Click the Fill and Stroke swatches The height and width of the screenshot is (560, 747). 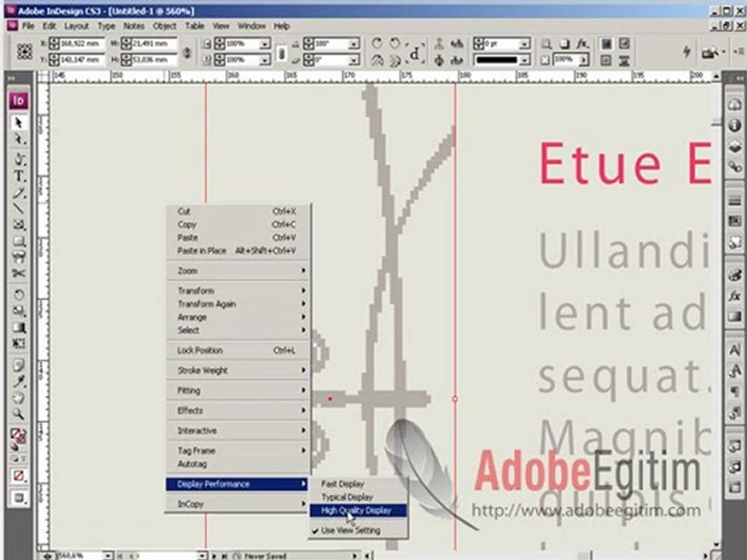click(x=19, y=437)
